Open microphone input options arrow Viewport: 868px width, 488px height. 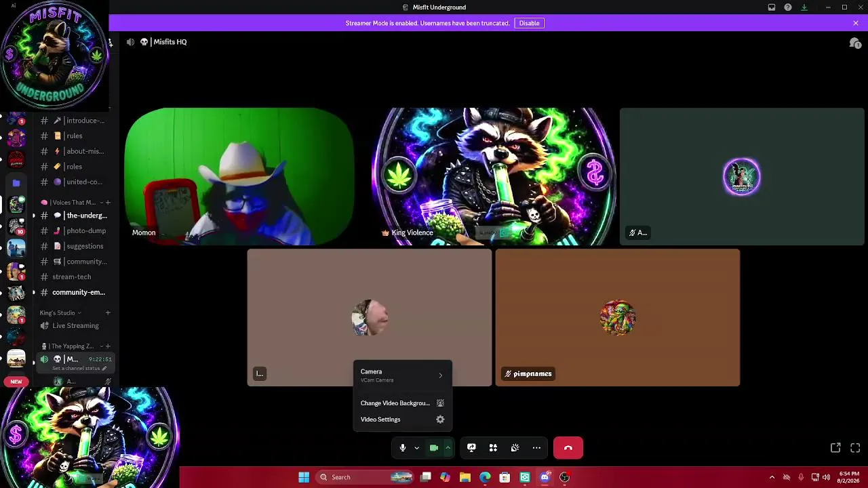416,448
